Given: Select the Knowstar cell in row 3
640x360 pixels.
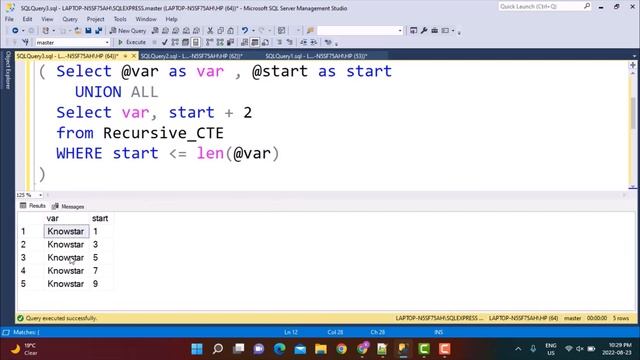Looking at the screenshot, I should pos(66,258).
